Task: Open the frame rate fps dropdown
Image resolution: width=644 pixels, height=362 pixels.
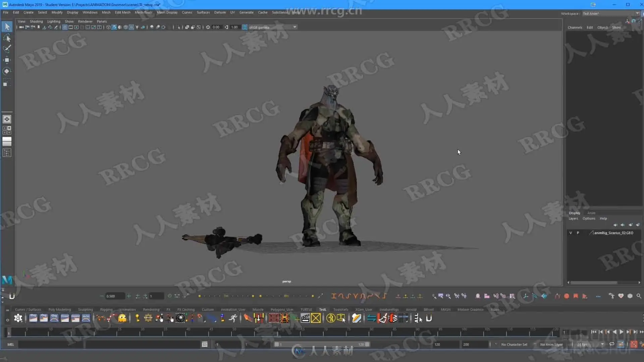Action: pos(590,344)
